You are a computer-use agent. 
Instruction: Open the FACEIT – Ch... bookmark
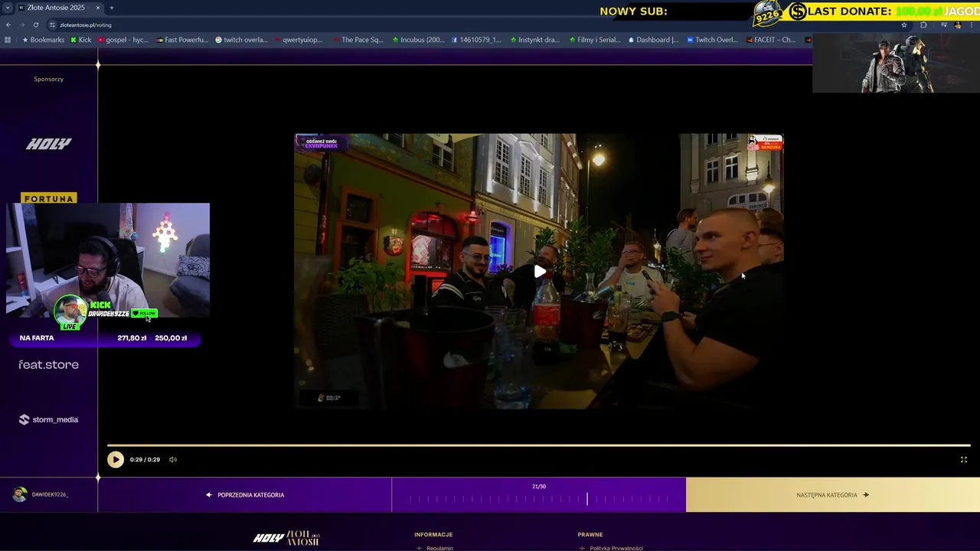(x=772, y=40)
